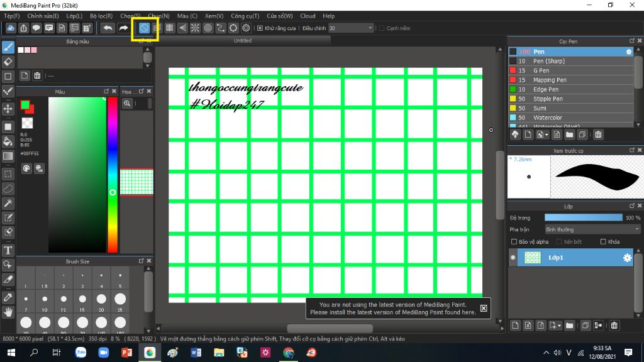Show hidden system tray icons chevron
The height and width of the screenshot is (362, 644).
point(546,353)
